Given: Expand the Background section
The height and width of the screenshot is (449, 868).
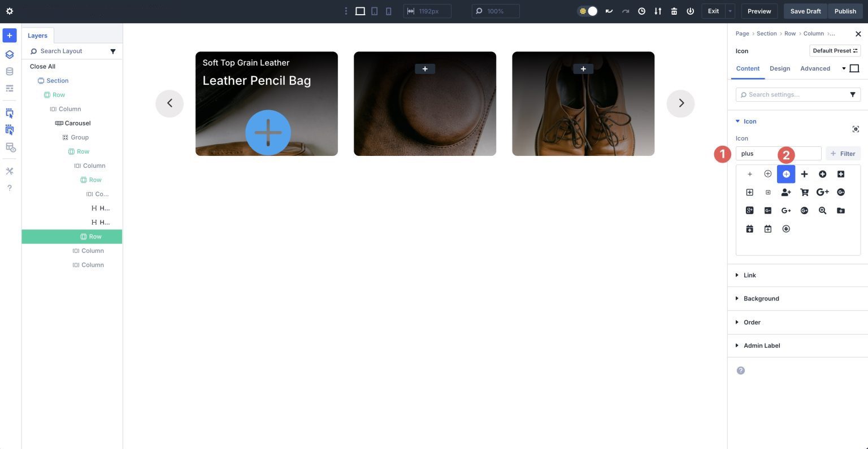Looking at the screenshot, I should (x=761, y=298).
